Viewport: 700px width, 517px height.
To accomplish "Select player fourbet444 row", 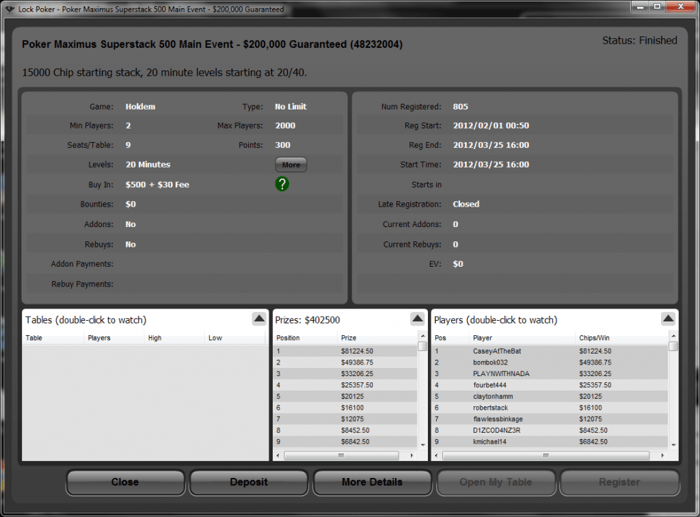I will coord(550,385).
